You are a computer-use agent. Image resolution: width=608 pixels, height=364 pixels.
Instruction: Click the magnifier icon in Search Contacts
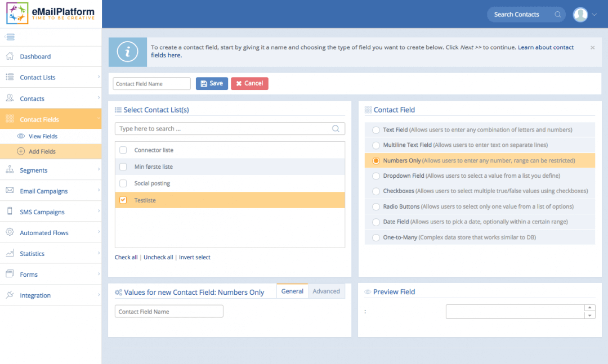[558, 15]
